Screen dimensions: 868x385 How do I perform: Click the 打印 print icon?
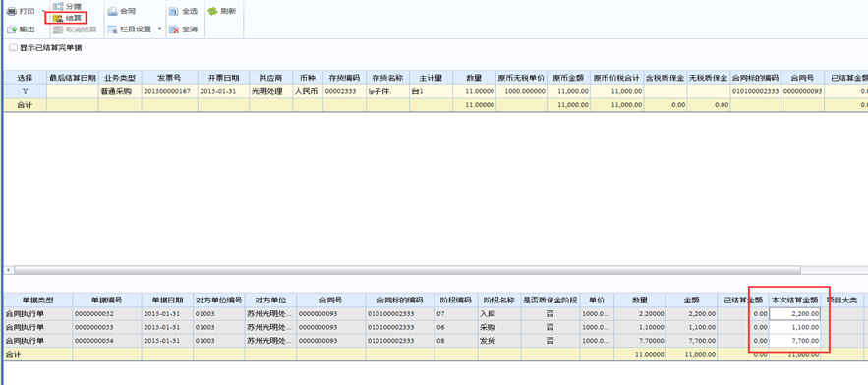pos(12,11)
